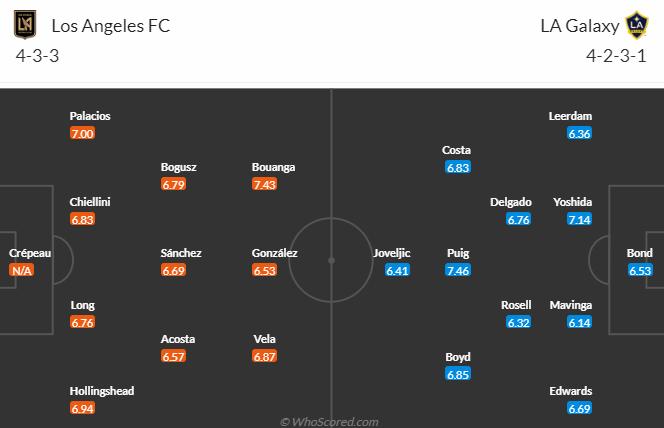Select player name Chiellini
664x428 pixels.
point(90,202)
